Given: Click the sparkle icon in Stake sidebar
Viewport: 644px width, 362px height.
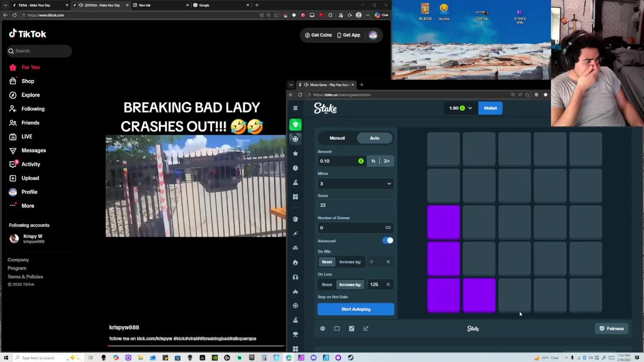Looking at the screenshot, I should [295, 233].
